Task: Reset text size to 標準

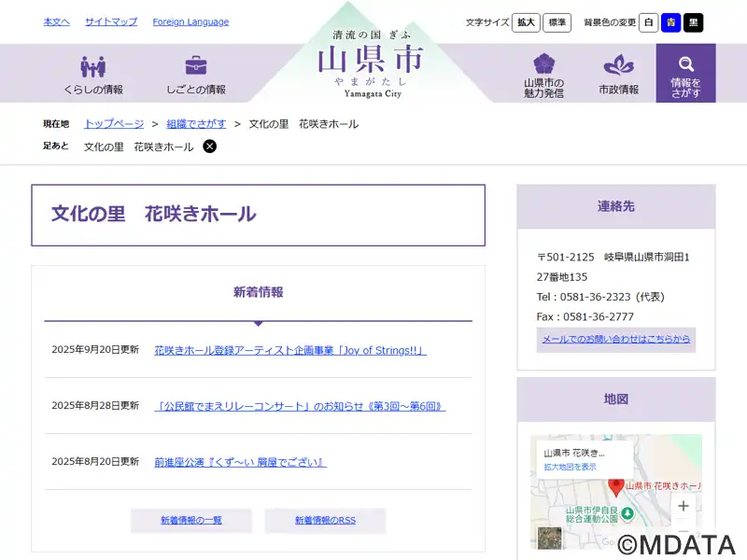Action: point(557,22)
